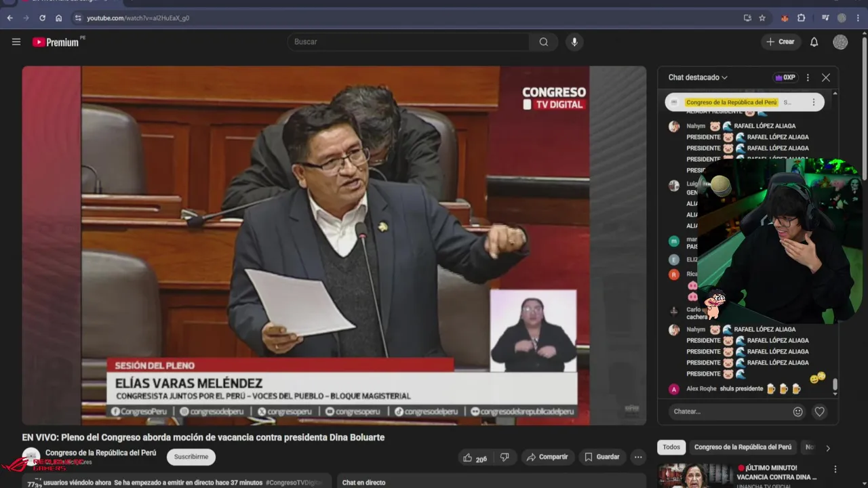
Task: Open the notifications bell
Action: pos(814,42)
